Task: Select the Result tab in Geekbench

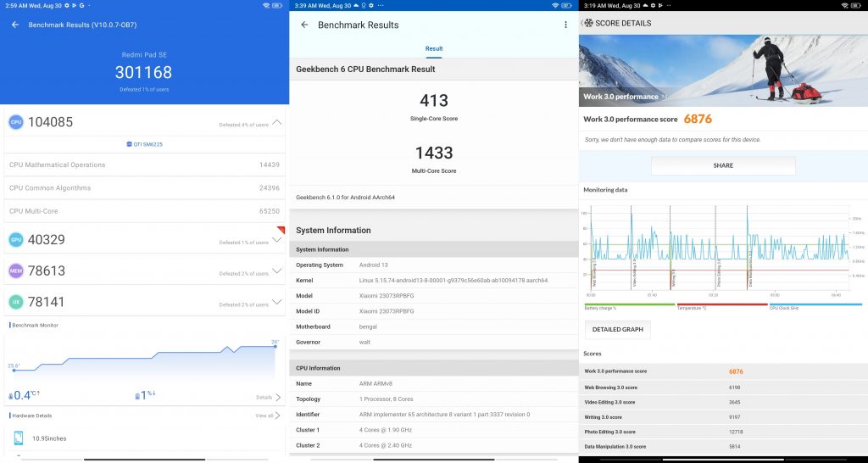Action: tap(434, 48)
